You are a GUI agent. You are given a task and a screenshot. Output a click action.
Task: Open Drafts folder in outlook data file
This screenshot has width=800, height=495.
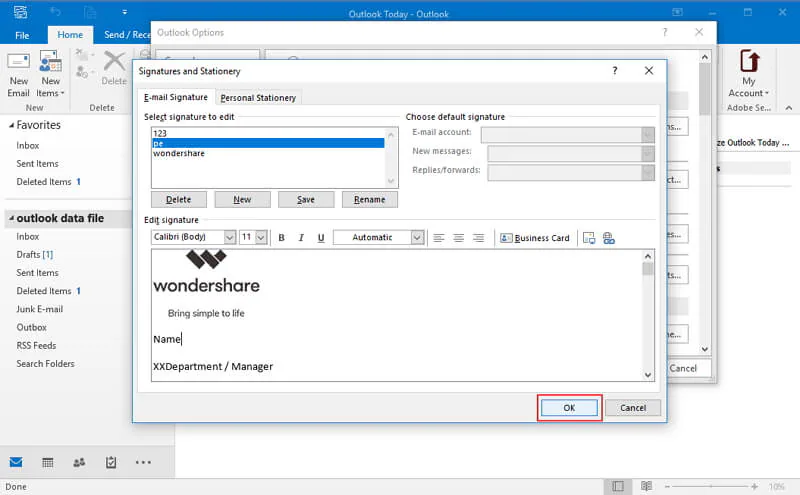[35, 254]
